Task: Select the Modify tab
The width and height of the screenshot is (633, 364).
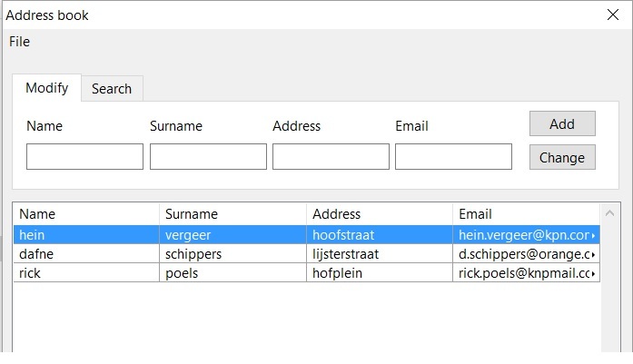Action: click(47, 87)
